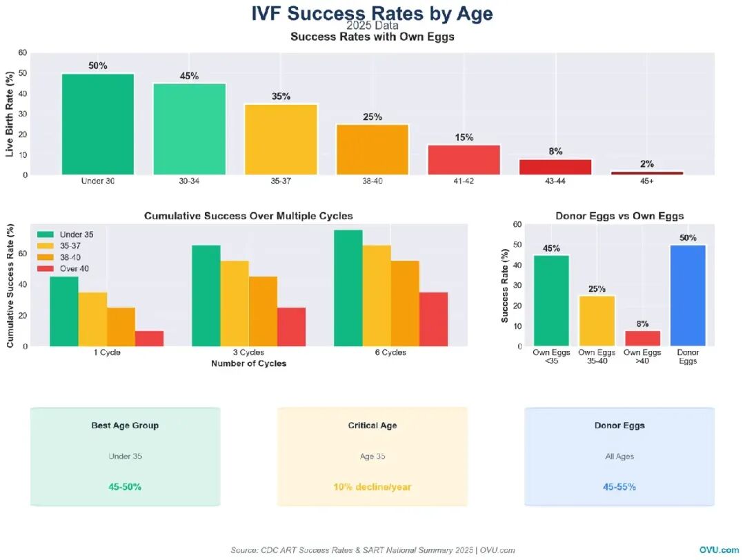This screenshot has width=745, height=560.
Task: Click the Own Eggs <35 green bar
Action: coord(551,301)
